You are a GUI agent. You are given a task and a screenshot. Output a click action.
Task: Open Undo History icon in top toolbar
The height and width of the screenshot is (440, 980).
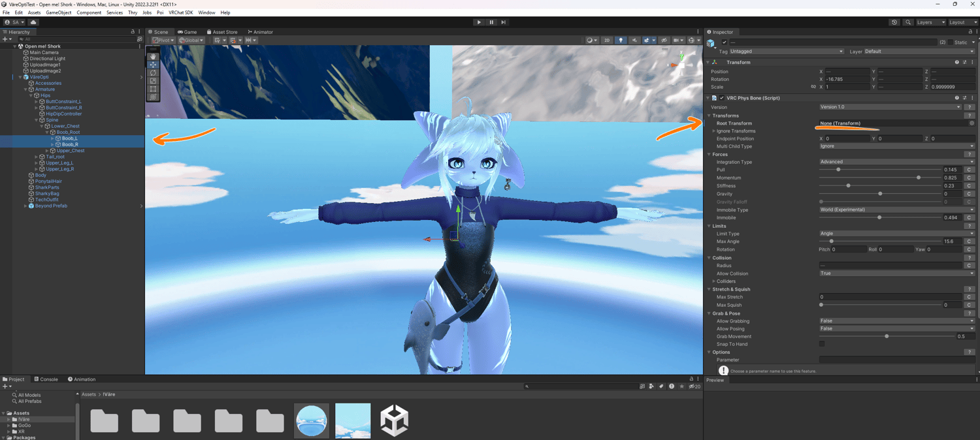point(894,22)
